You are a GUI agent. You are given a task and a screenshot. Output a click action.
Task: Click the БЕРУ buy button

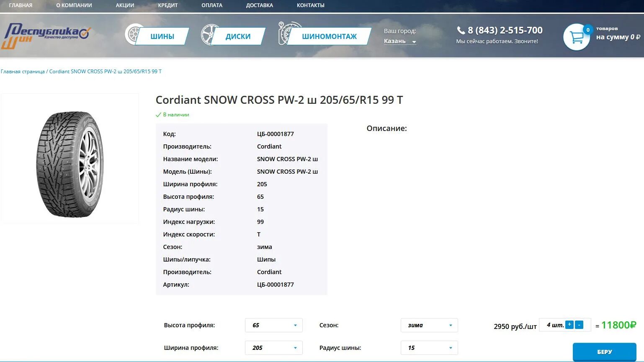[x=605, y=352]
